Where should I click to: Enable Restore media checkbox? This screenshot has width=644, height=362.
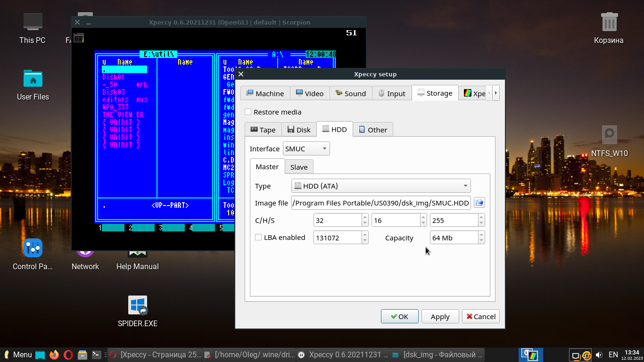248,112
